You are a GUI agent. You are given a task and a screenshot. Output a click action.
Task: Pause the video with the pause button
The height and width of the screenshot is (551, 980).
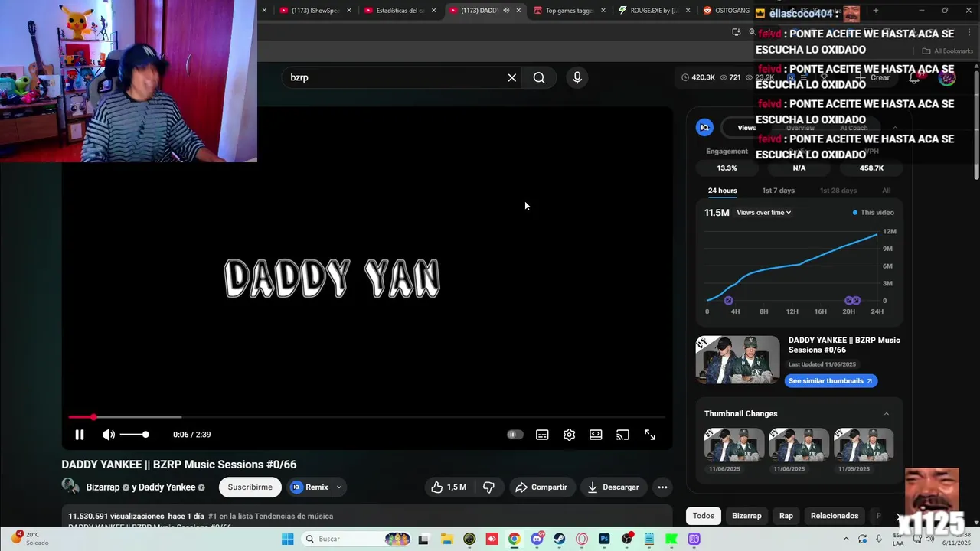click(79, 435)
